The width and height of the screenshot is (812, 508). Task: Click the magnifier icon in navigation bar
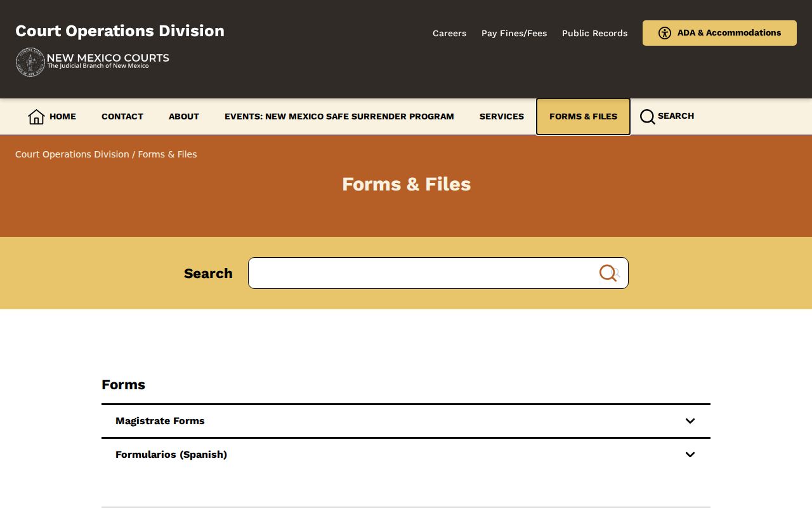click(648, 117)
